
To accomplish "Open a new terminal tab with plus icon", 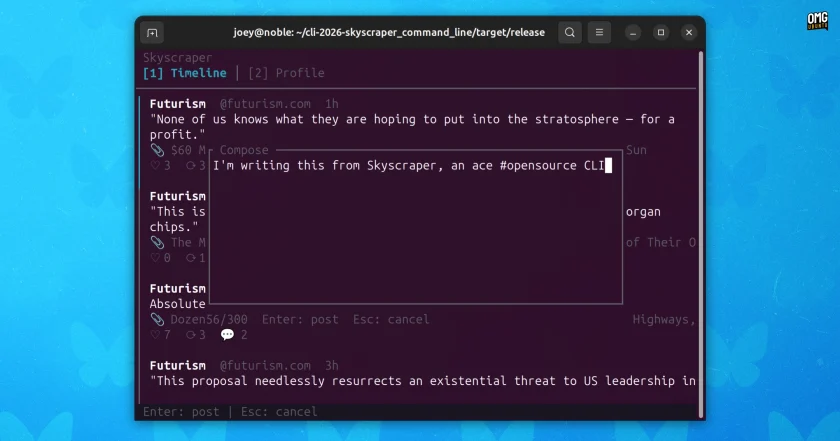I will pos(152,33).
